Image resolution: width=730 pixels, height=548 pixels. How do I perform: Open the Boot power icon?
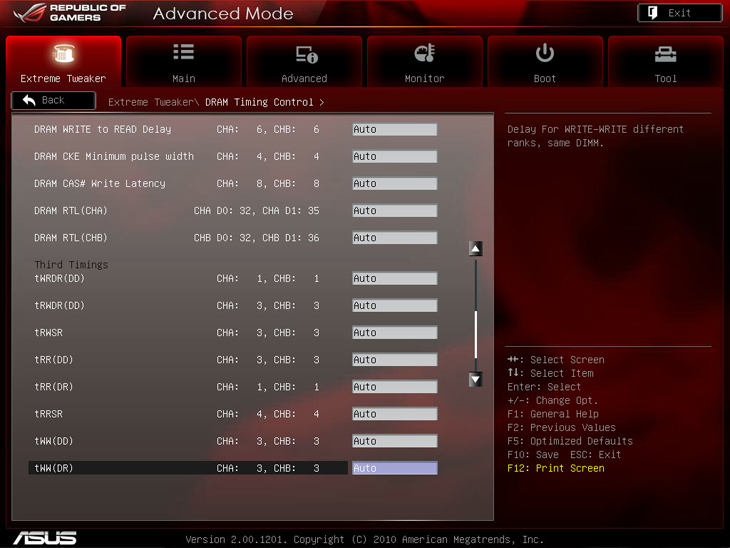(545, 53)
